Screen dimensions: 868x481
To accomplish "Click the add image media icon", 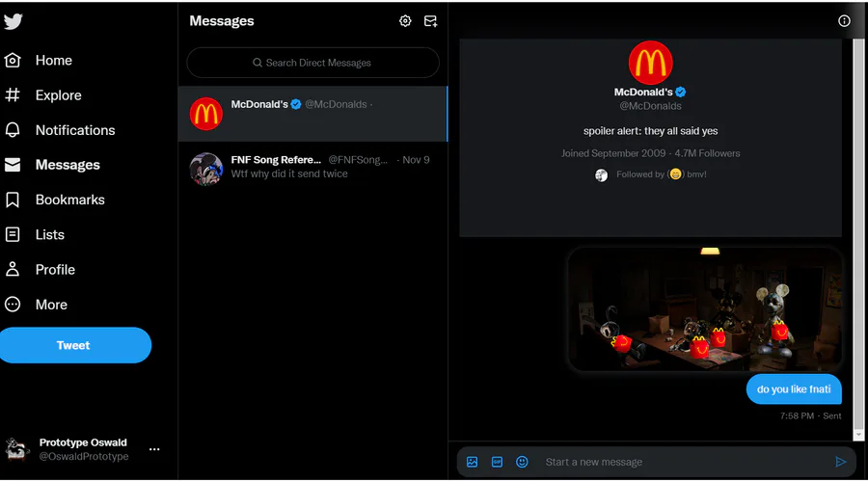I will click(x=472, y=462).
